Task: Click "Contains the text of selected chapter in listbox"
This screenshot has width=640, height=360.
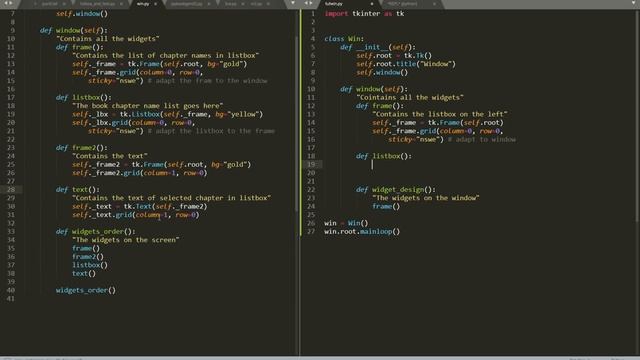Action: (171, 198)
